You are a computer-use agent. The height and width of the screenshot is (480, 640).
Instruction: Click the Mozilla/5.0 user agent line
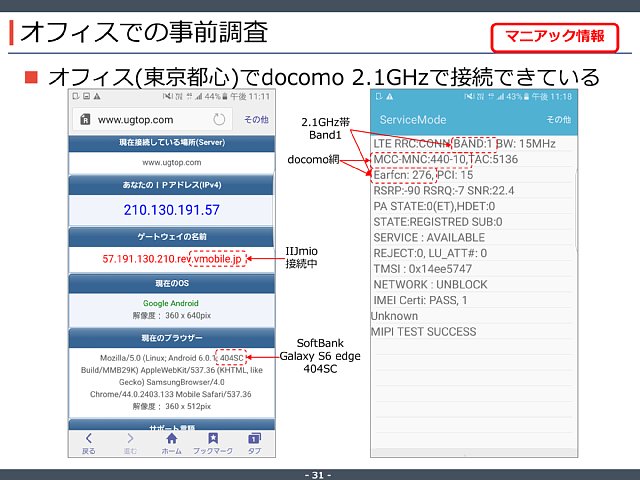tap(172, 358)
